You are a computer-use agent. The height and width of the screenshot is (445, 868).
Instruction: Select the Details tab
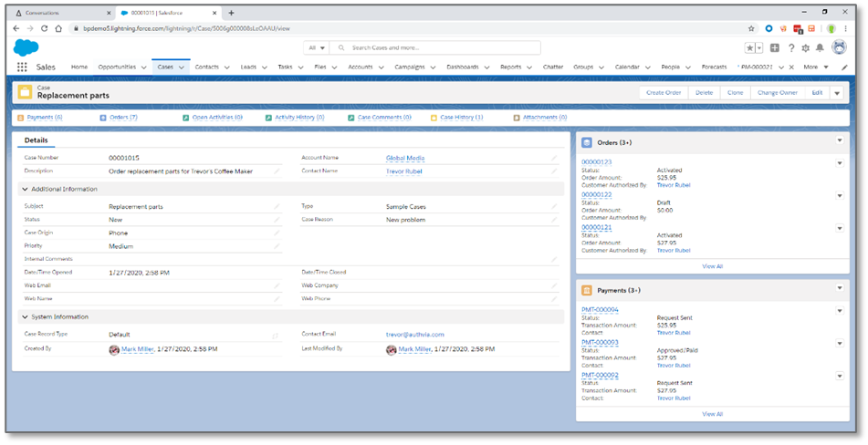pos(36,140)
